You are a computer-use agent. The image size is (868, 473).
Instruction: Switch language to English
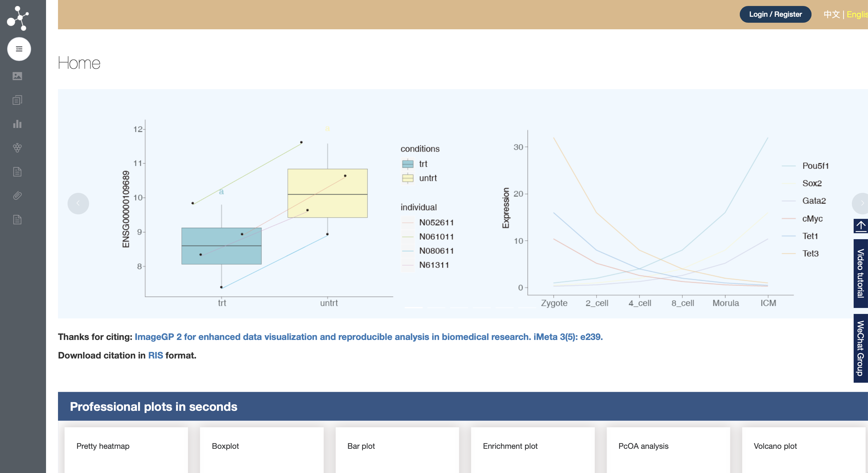(x=857, y=14)
